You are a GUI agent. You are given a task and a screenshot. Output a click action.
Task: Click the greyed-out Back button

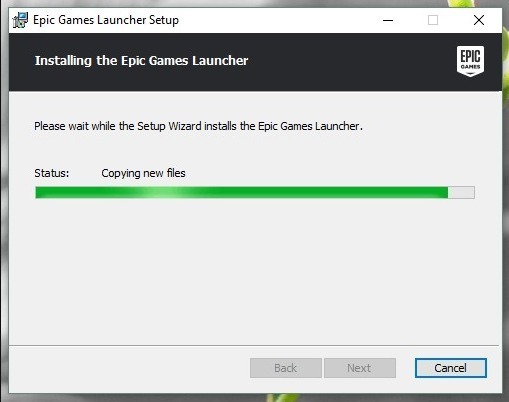(x=286, y=368)
